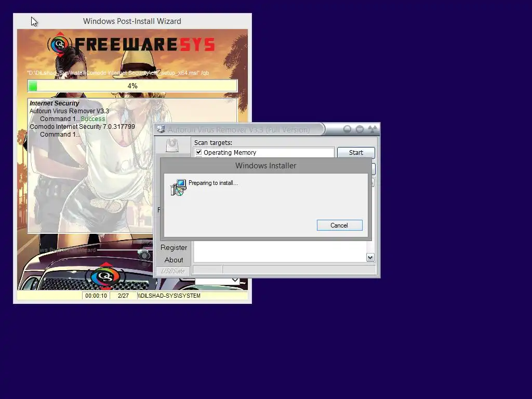Click the '\\DILSHAD-SYS\SYSTEM' status text
This screenshot has height=399, width=532.
click(x=169, y=296)
